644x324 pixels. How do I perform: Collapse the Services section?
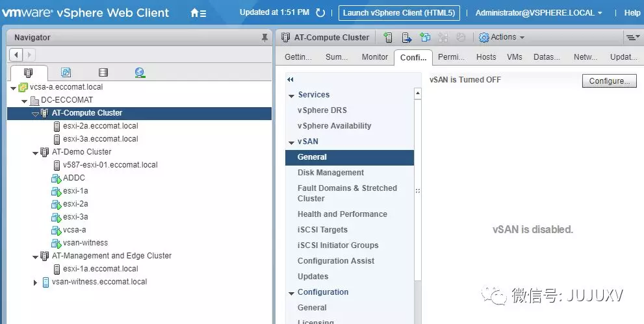(x=291, y=96)
